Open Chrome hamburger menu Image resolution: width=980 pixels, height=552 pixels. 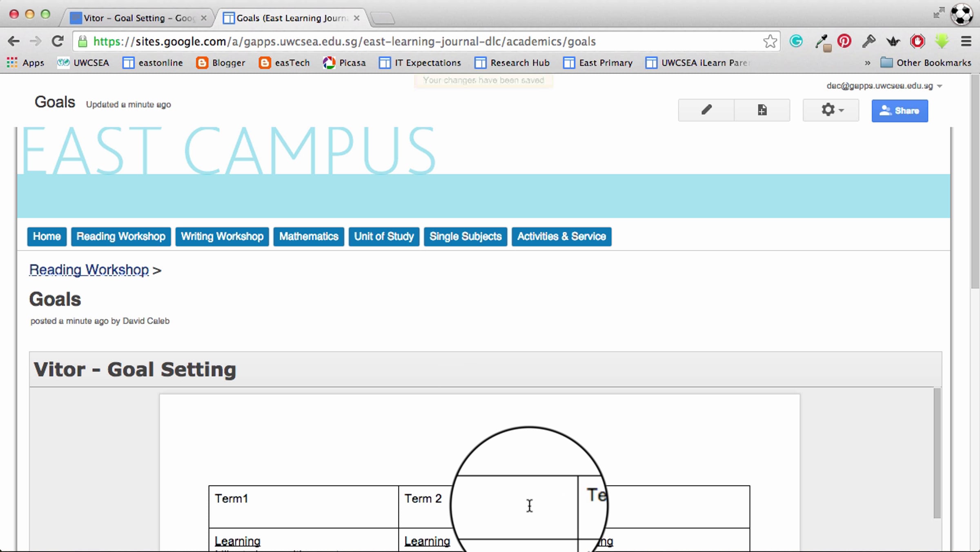(x=966, y=41)
